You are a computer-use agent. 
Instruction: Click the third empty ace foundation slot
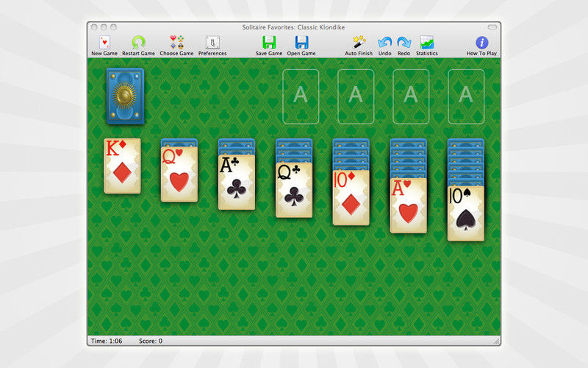[x=411, y=96]
